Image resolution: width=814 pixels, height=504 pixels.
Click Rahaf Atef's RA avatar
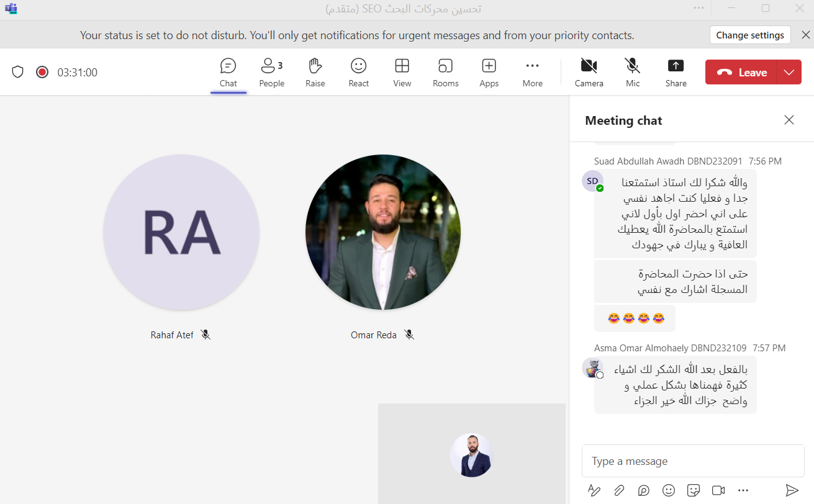click(x=181, y=232)
